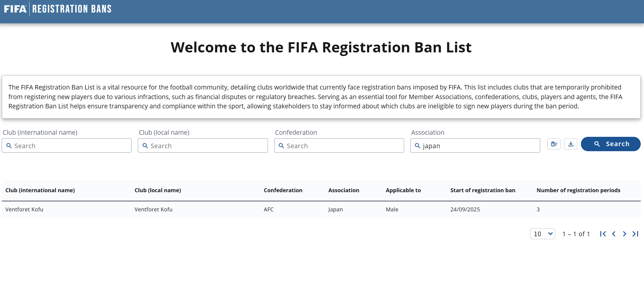Sort by Club (international name) column header
Viewport: 644px width, 294px height.
point(40,190)
